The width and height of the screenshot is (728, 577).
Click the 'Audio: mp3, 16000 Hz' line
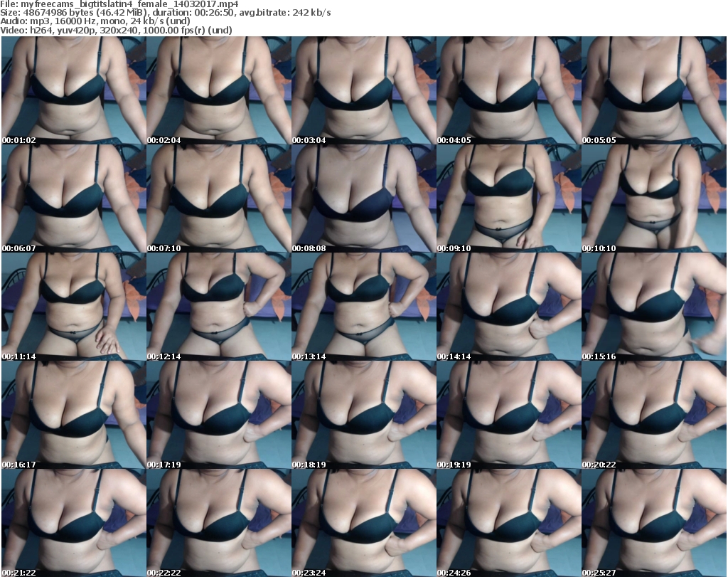(95, 21)
